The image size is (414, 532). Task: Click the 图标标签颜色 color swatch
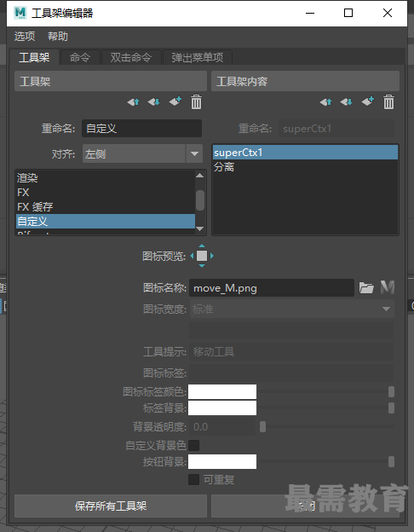point(222,392)
